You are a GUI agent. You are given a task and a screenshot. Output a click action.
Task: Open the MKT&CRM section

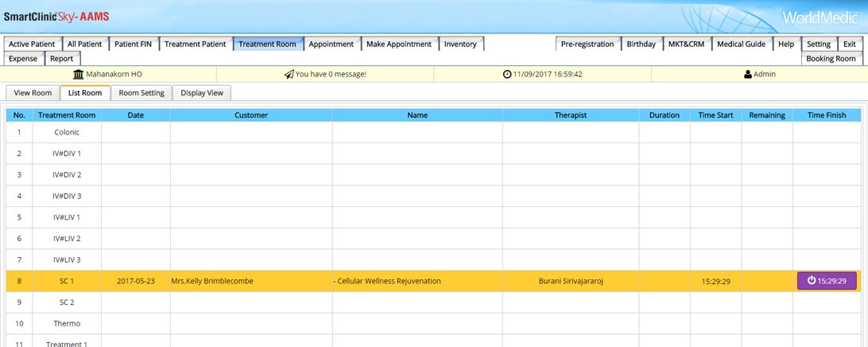686,45
